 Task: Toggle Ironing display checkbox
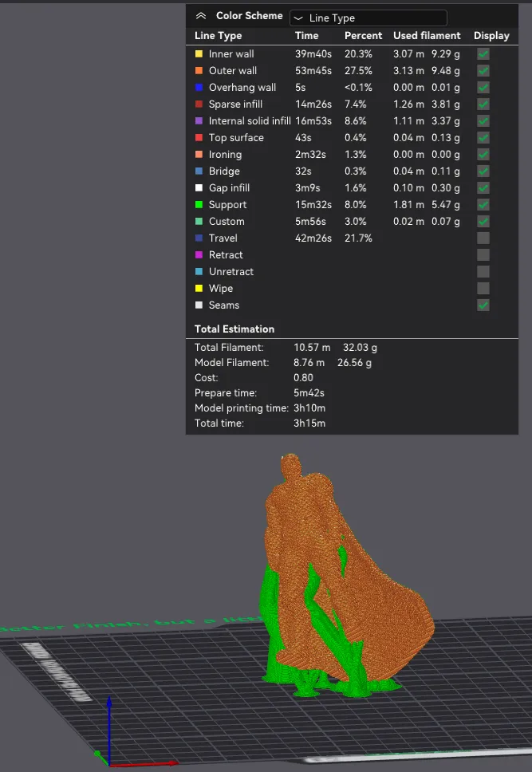coord(483,155)
